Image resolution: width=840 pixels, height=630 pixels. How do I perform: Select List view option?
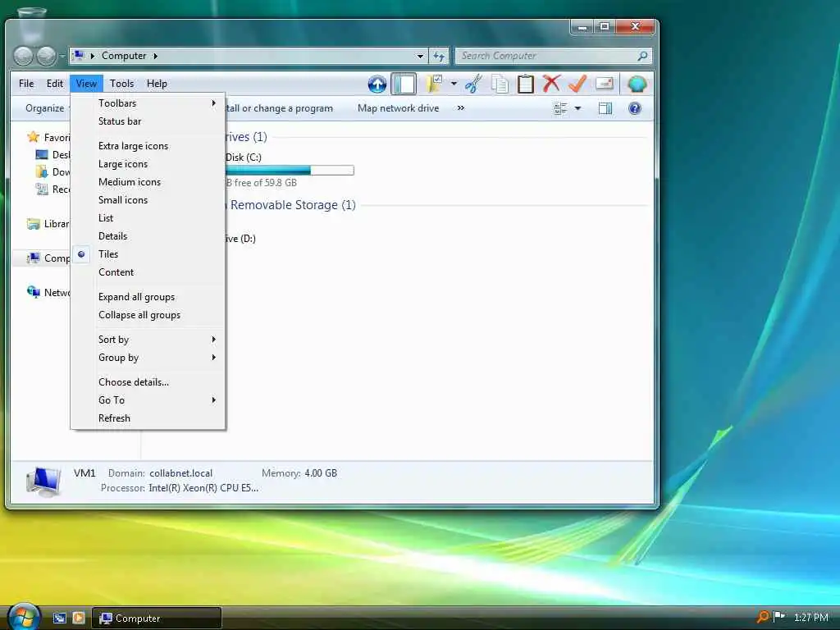tap(148, 218)
